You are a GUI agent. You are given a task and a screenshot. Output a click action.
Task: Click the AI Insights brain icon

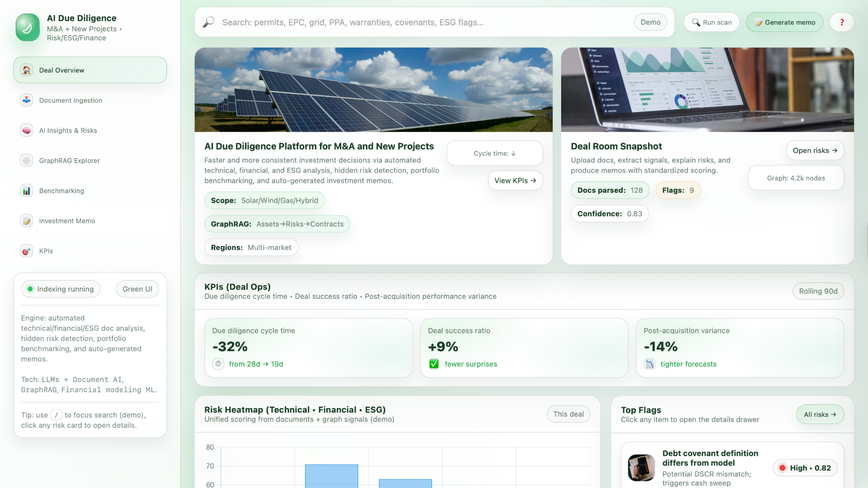[x=26, y=130]
